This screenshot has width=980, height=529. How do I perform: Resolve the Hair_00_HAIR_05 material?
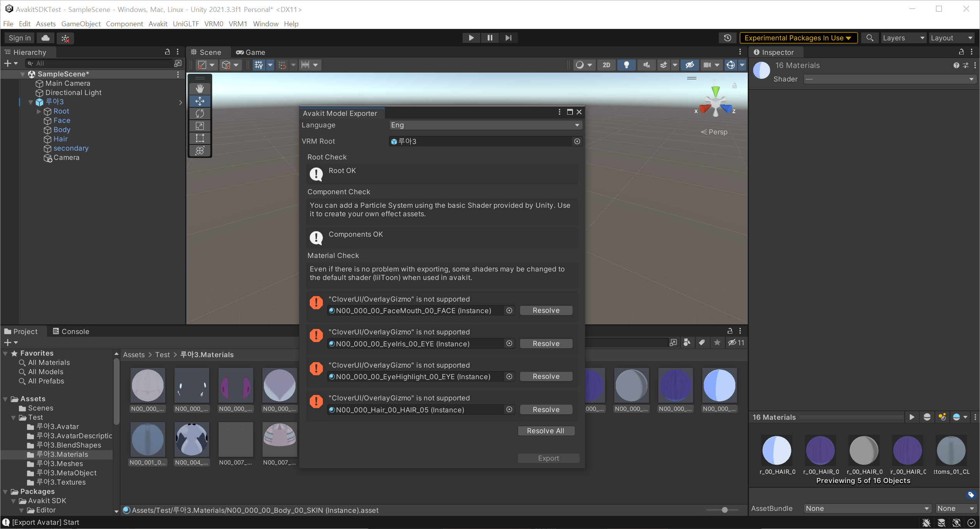pyautogui.click(x=546, y=410)
